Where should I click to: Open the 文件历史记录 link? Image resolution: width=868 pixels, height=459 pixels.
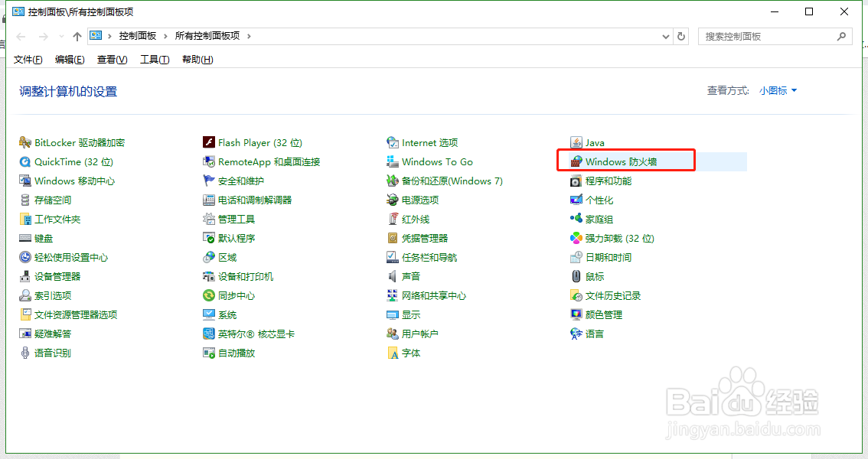click(x=613, y=296)
